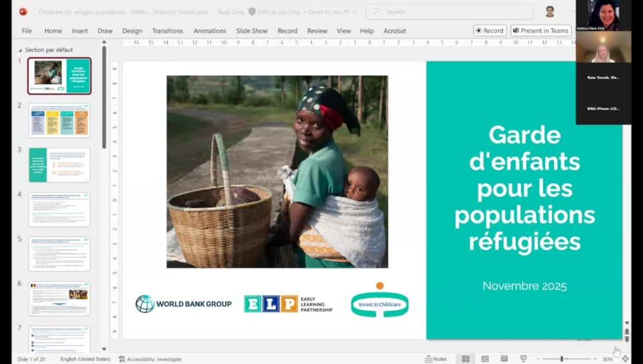Click the Present in Teams button
This screenshot has height=364, width=643.
541,31
